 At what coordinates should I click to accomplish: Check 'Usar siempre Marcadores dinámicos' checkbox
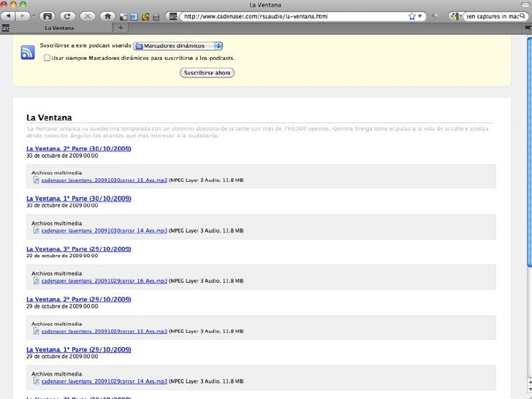click(x=47, y=58)
